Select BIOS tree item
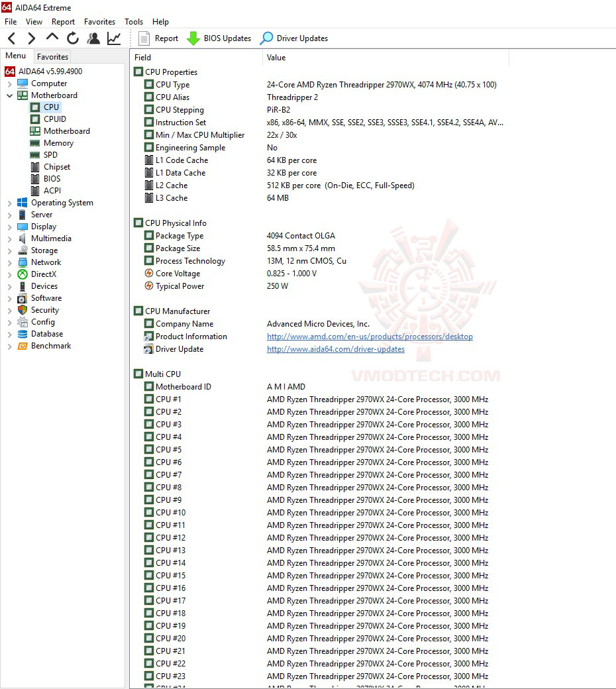 click(x=52, y=178)
